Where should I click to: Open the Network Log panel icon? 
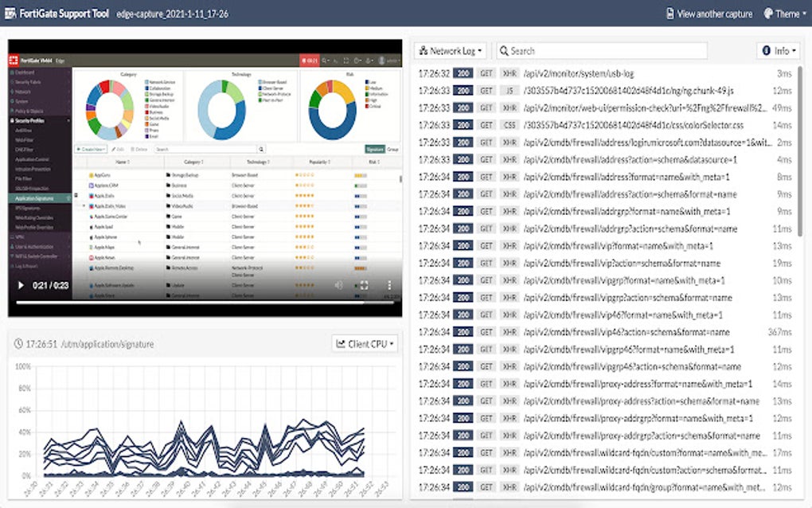point(422,50)
